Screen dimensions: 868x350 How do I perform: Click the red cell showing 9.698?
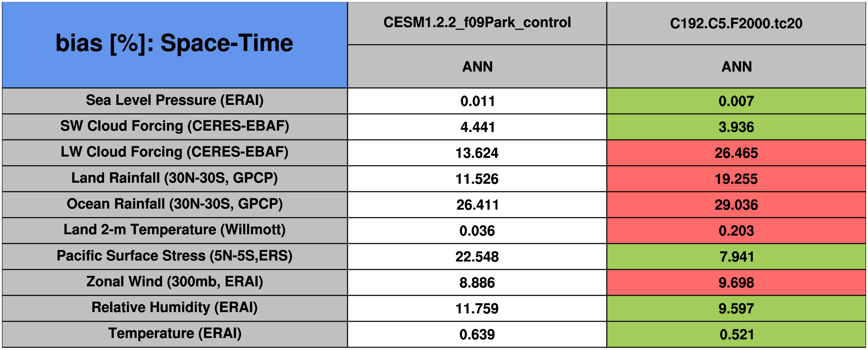tap(736, 283)
